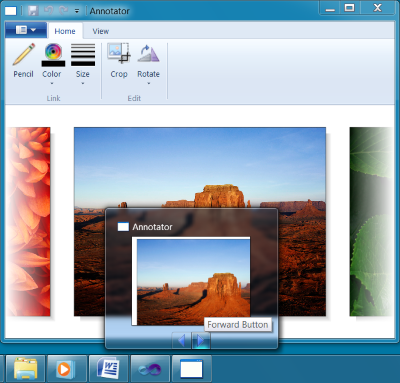Viewport: 400px width, 383px height.
Task: Expand the Rotate dropdown arrow
Action: pos(149,83)
